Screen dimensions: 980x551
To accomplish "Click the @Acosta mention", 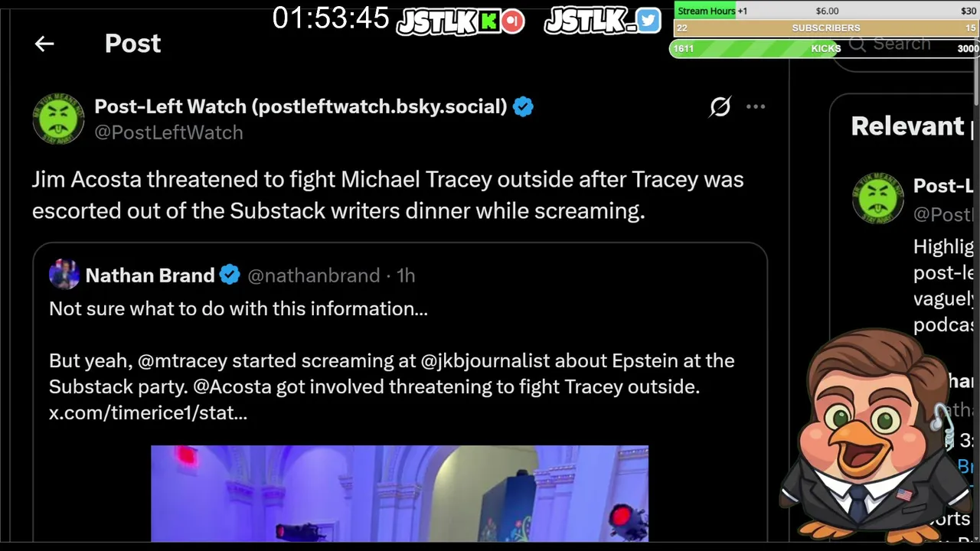I will [232, 386].
